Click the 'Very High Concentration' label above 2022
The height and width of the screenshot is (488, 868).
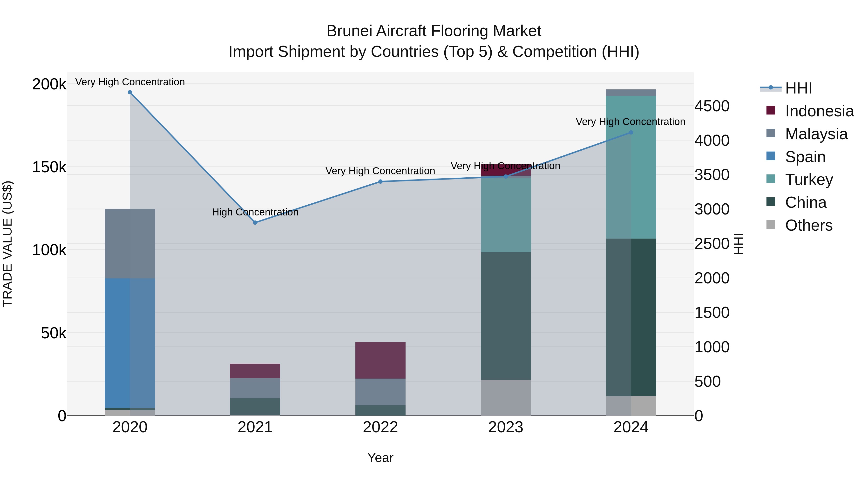[x=380, y=171]
